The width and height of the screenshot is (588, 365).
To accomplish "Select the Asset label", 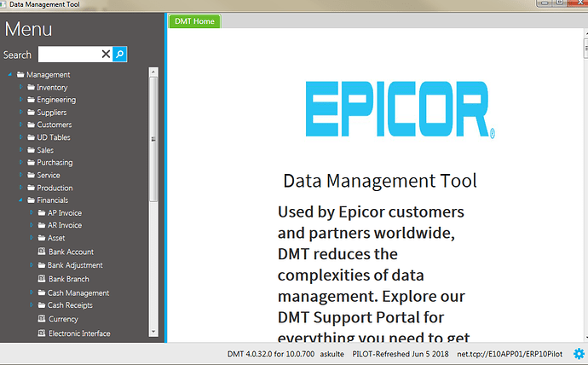I will tap(56, 238).
